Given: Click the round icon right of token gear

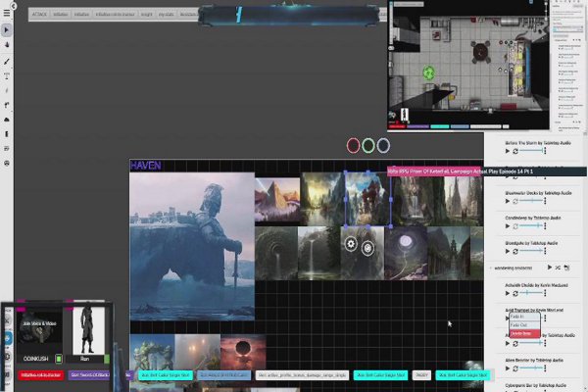Looking at the screenshot, I should (367, 248).
